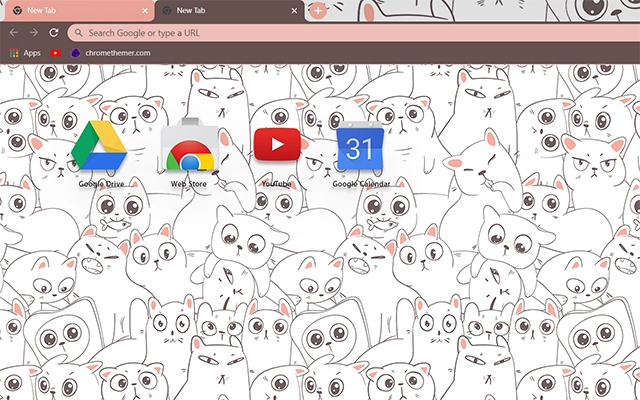This screenshot has height=400, width=640.
Task: Close the second New Tab
Action: [294, 11]
